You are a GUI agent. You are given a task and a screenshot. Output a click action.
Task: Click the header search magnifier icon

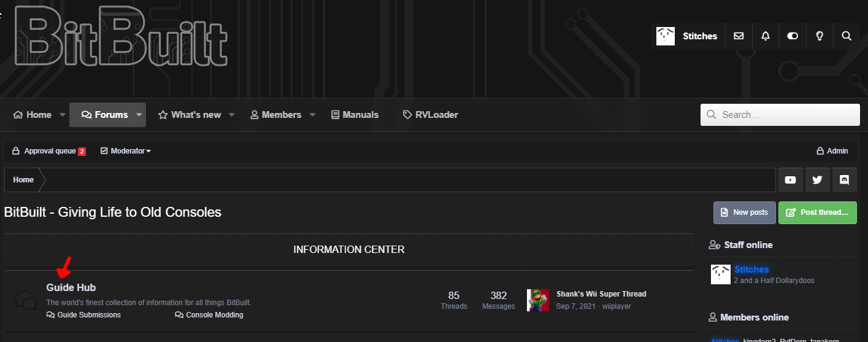coord(847,36)
